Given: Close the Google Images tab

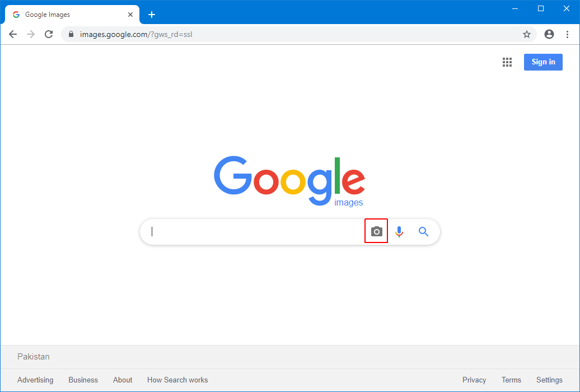Looking at the screenshot, I should pyautogui.click(x=130, y=15).
